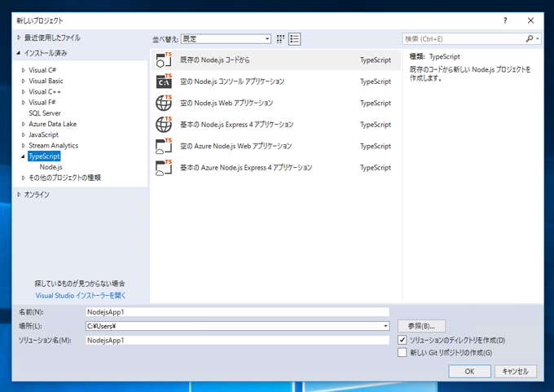Viewport: 554px width, 392px height.
Task: Expand the Visual C++ node
Action: click(x=24, y=92)
